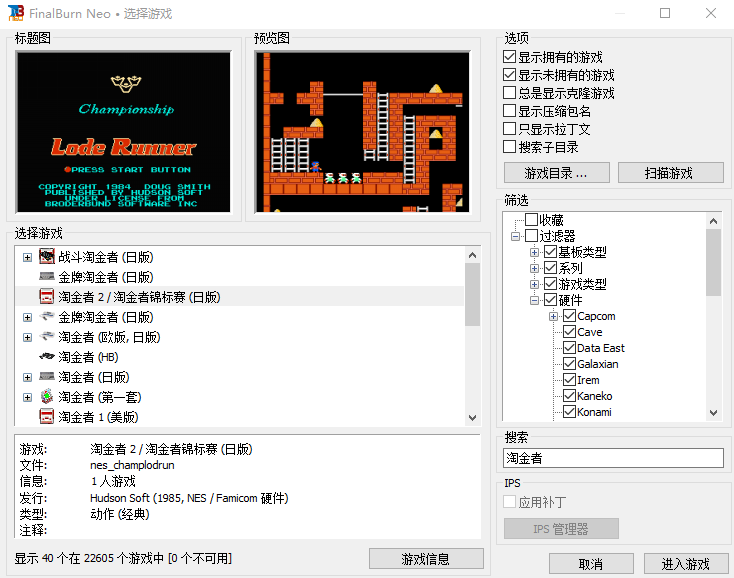Select 战斗淘金者 (日版) in the game list
Image resolution: width=734 pixels, height=578 pixels.
coord(106,257)
